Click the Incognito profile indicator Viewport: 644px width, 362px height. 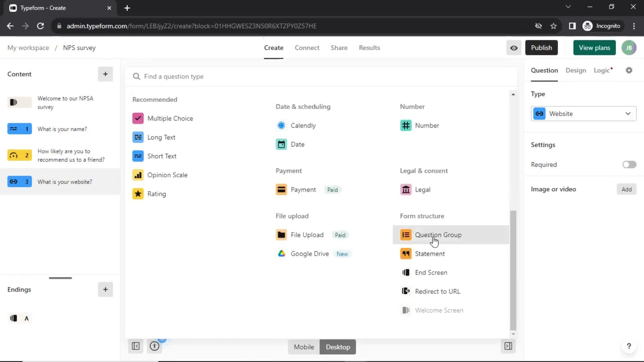point(602,26)
